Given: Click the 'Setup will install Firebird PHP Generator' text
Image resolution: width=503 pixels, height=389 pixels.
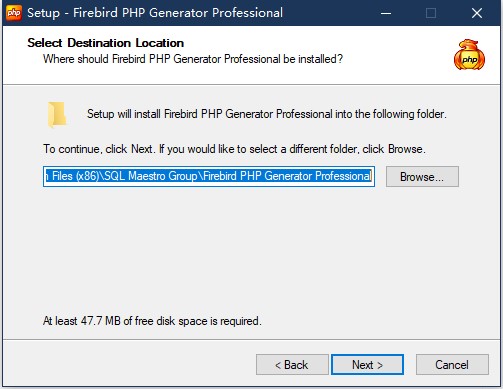Looking at the screenshot, I should point(266,114).
